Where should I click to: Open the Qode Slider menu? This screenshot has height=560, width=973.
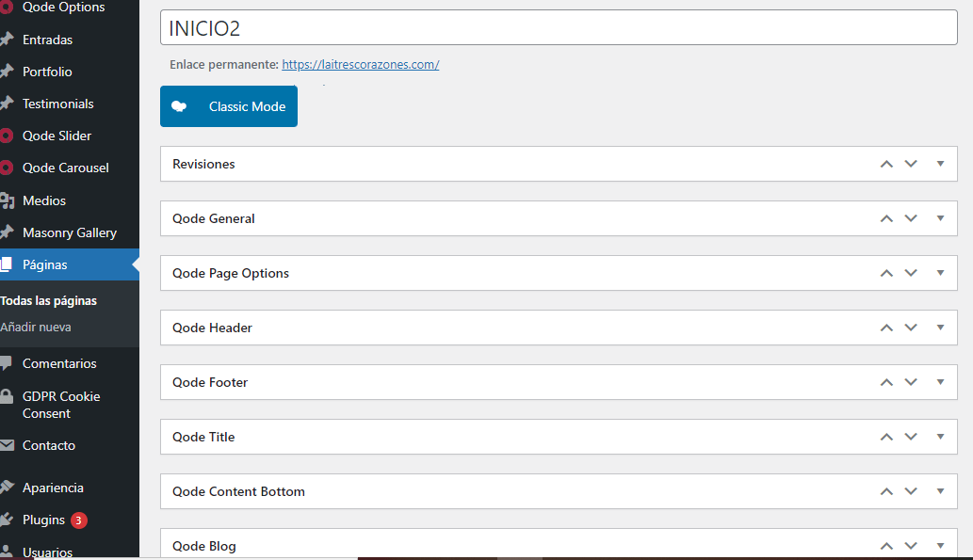point(57,136)
